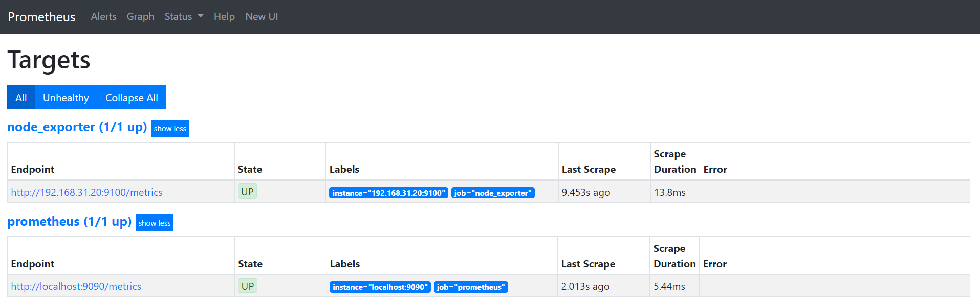
Task: Expand the Status dropdown menu
Action: coord(184,16)
